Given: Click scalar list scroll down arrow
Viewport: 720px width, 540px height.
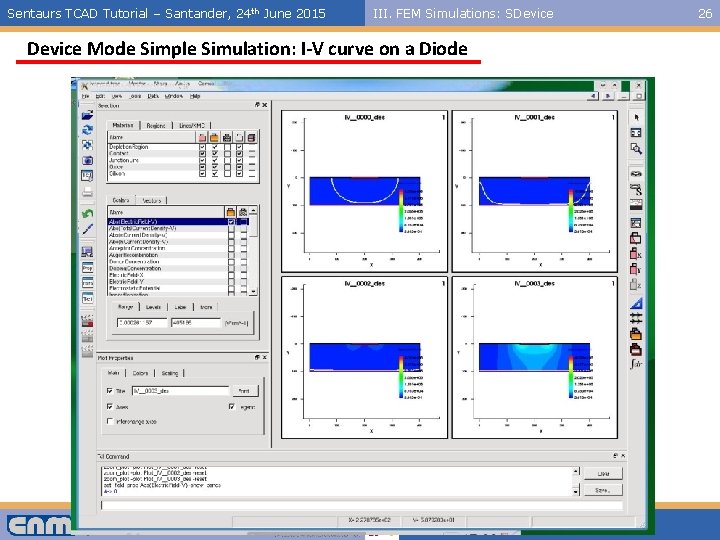Looking at the screenshot, I should pos(253,292).
